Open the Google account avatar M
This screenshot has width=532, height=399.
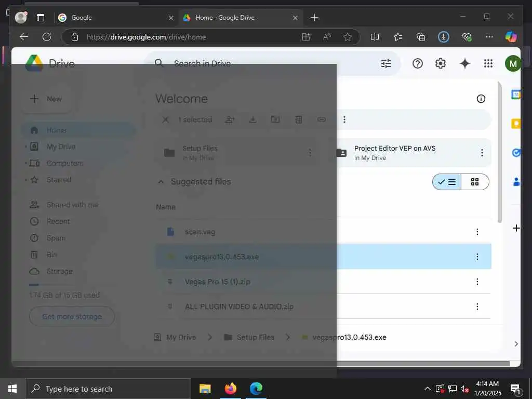click(x=513, y=63)
